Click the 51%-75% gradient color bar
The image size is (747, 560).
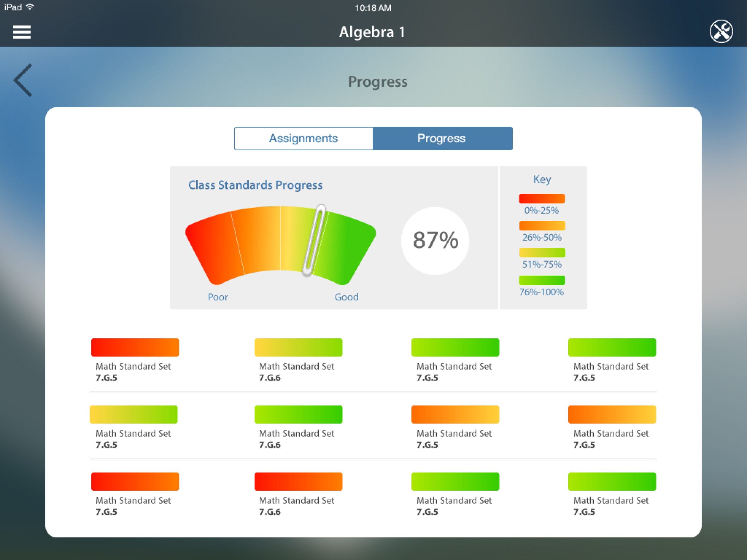click(x=542, y=252)
